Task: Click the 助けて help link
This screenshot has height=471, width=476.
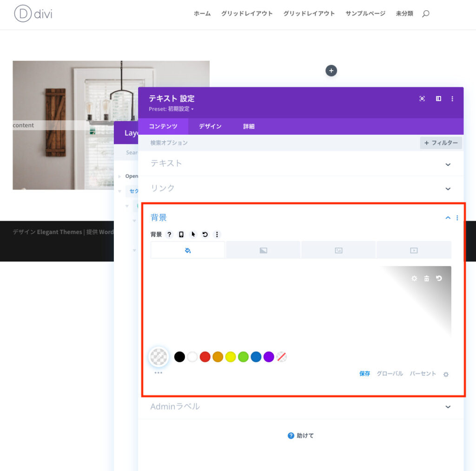Action: [x=301, y=436]
